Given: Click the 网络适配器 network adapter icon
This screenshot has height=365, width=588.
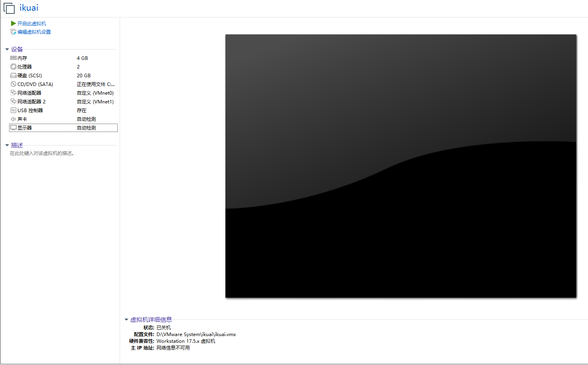Looking at the screenshot, I should click(13, 93).
